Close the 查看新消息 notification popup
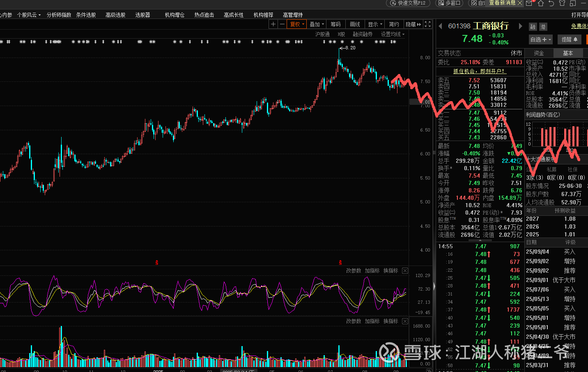The height and width of the screenshot is (372, 588). (x=519, y=3)
